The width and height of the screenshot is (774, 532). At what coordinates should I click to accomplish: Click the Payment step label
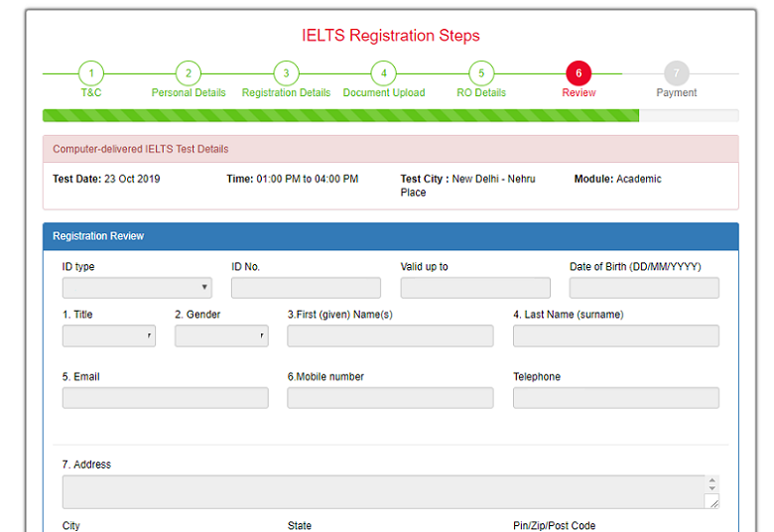[x=676, y=93]
